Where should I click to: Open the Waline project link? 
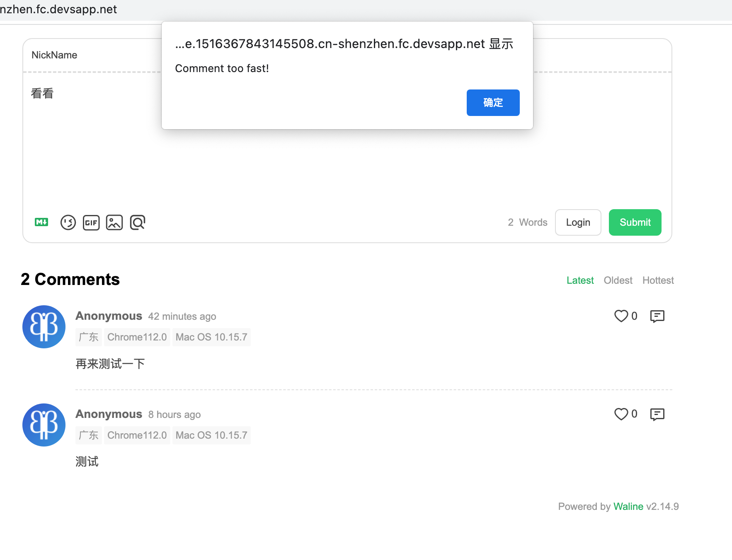(628, 506)
